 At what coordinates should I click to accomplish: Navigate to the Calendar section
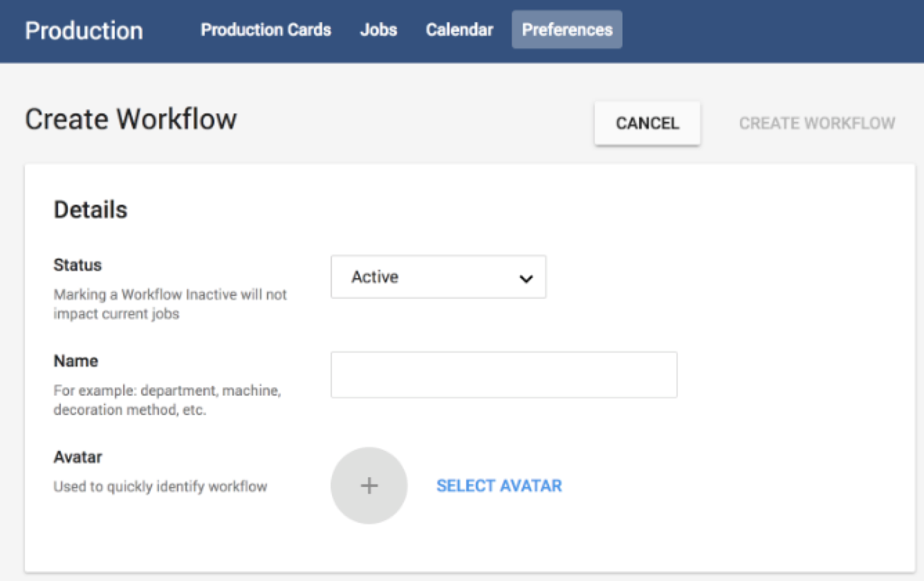[459, 30]
